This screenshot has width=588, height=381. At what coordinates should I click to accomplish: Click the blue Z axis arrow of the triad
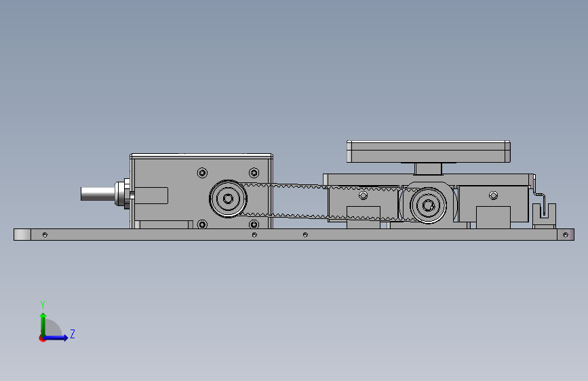tap(56, 338)
